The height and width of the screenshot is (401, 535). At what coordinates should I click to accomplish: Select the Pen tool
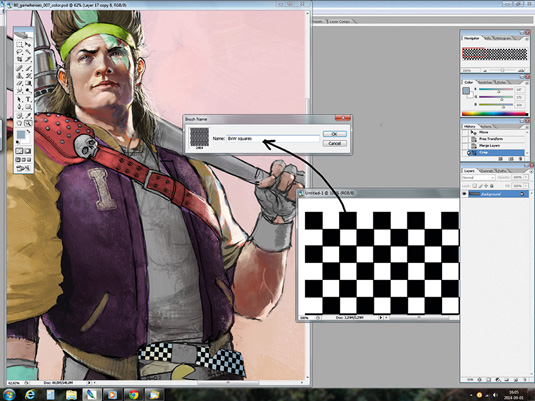[x=19, y=107]
